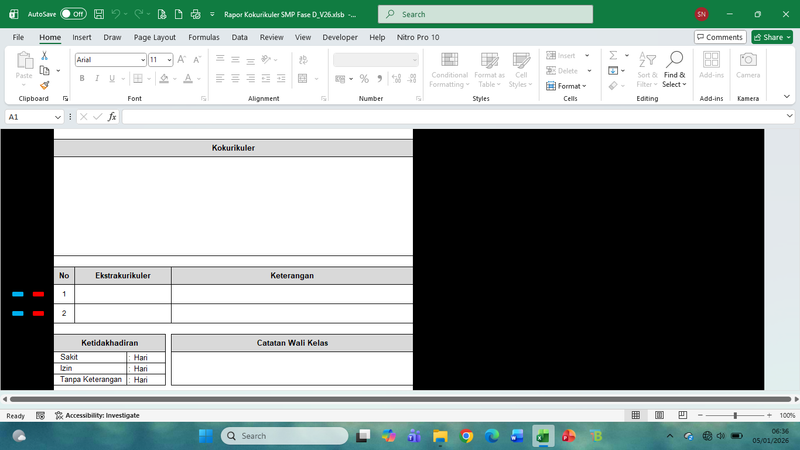Open Find & Select magnifier tool
Image resolution: width=800 pixels, height=450 pixels.
(x=675, y=66)
